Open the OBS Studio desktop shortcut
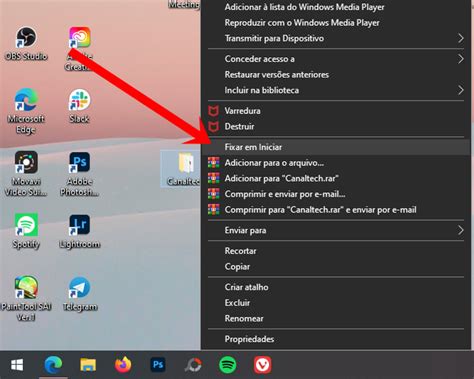The height and width of the screenshot is (379, 474). (26, 43)
